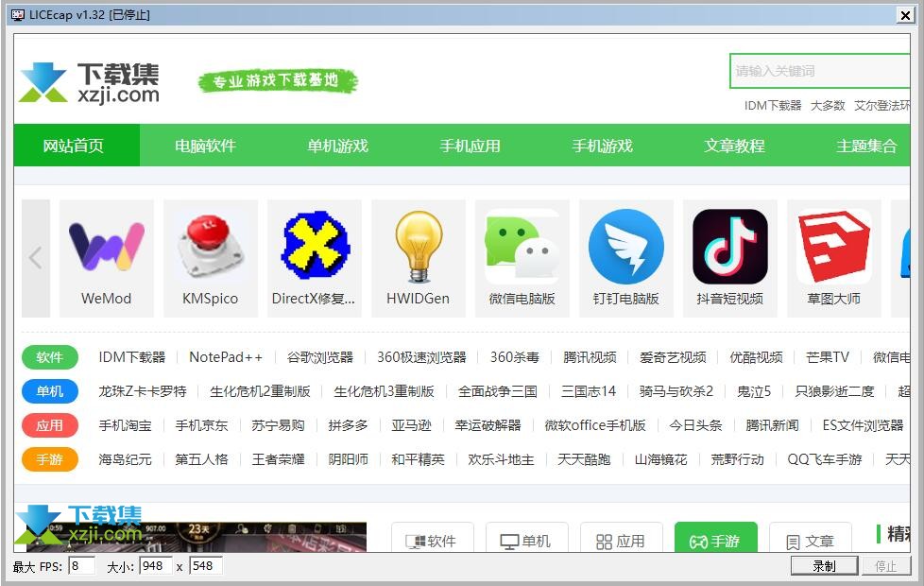
Task: Select the 草图大师 SketchUp icon
Action: (834, 247)
